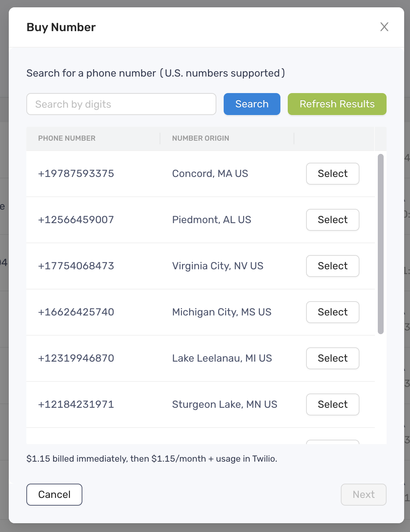
Task: Click the NUMBER ORIGIN column header
Action: coord(201,138)
